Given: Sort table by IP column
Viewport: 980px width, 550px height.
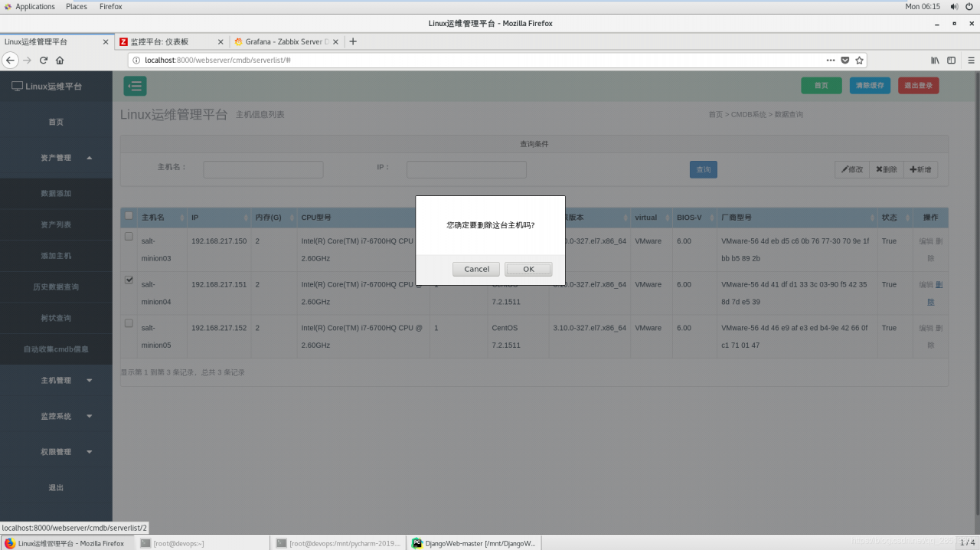Looking at the screenshot, I should point(219,218).
